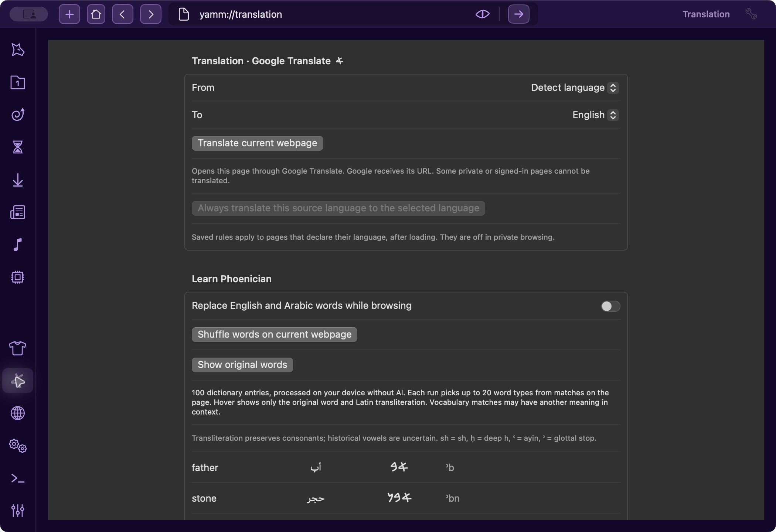Open the globe icon in sidebar
Image resolution: width=776 pixels, height=532 pixels.
coord(18,413)
